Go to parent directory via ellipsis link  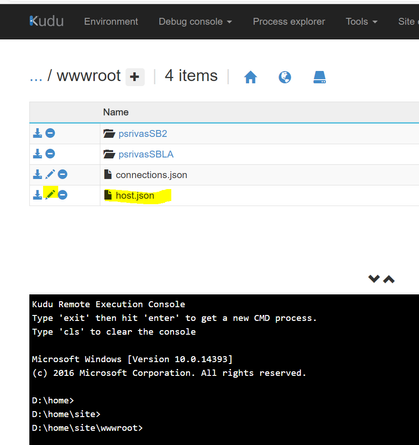(36, 77)
